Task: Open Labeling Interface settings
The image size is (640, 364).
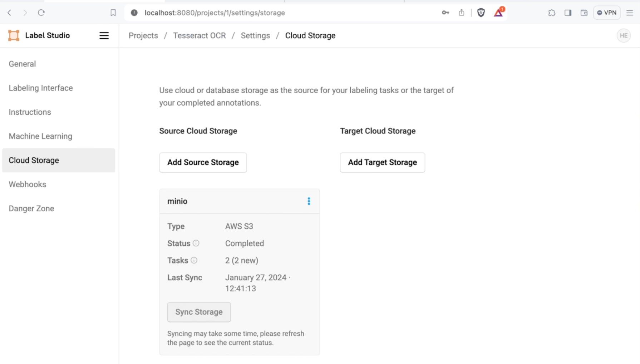Action: click(59, 88)
